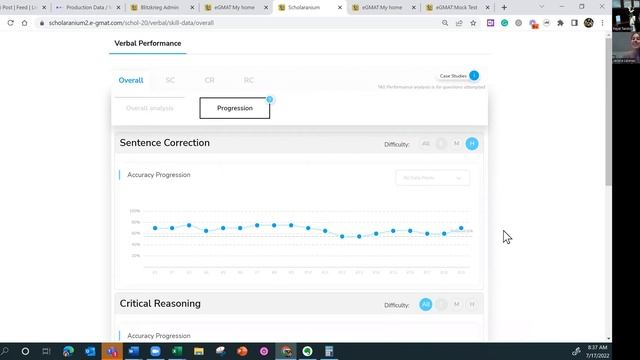Switch to the SC section tab

[x=170, y=80]
